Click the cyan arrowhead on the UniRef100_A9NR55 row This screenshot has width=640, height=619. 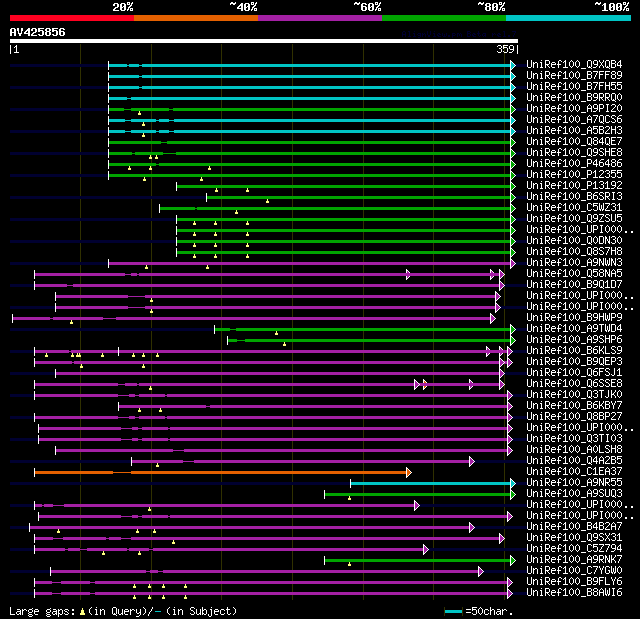pyautogui.click(x=513, y=484)
